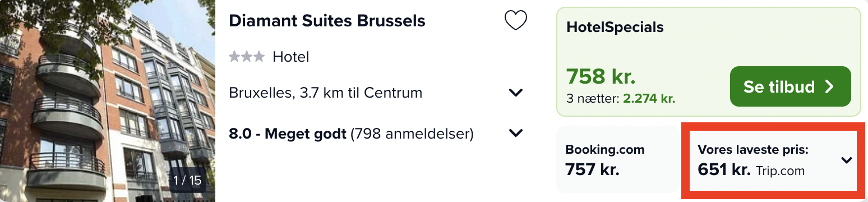
Task: Click the HotelSpecials provider name
Action: click(615, 27)
